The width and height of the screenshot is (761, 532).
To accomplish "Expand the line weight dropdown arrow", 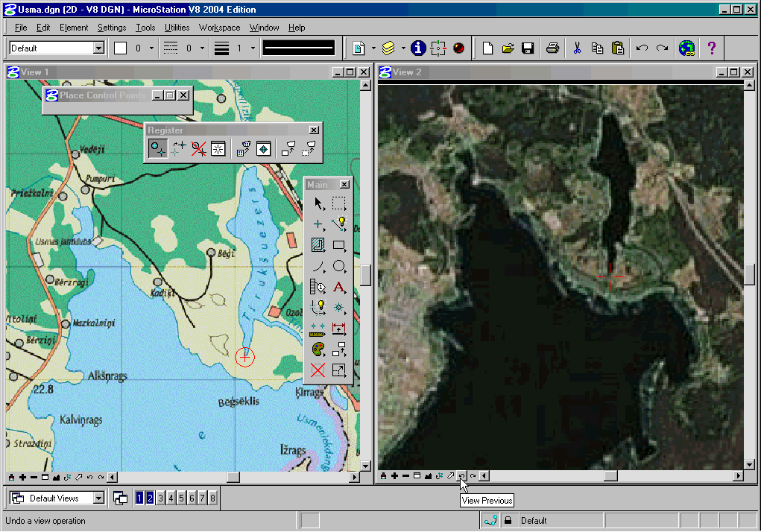I will [253, 48].
